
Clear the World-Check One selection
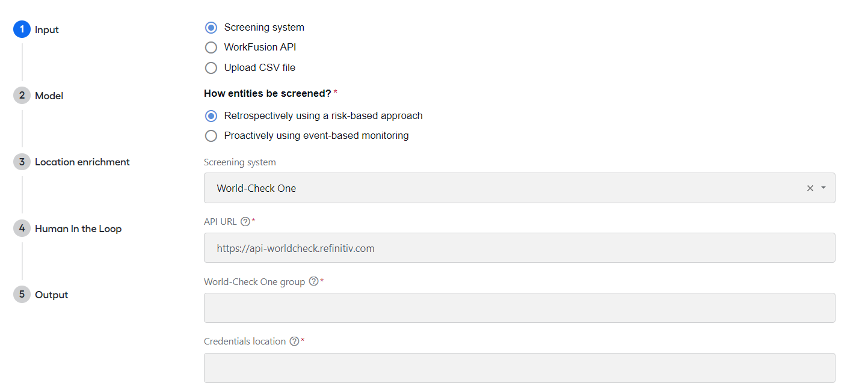click(x=810, y=188)
